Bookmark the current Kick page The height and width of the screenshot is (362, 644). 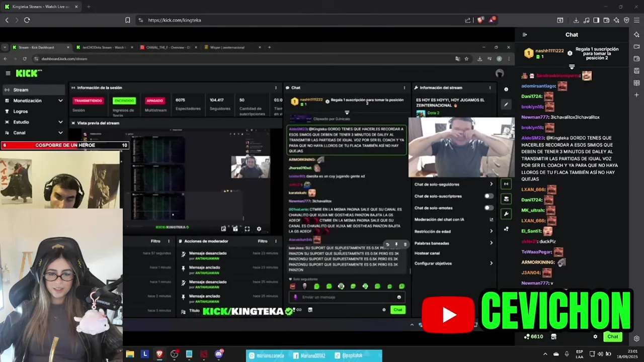127,20
